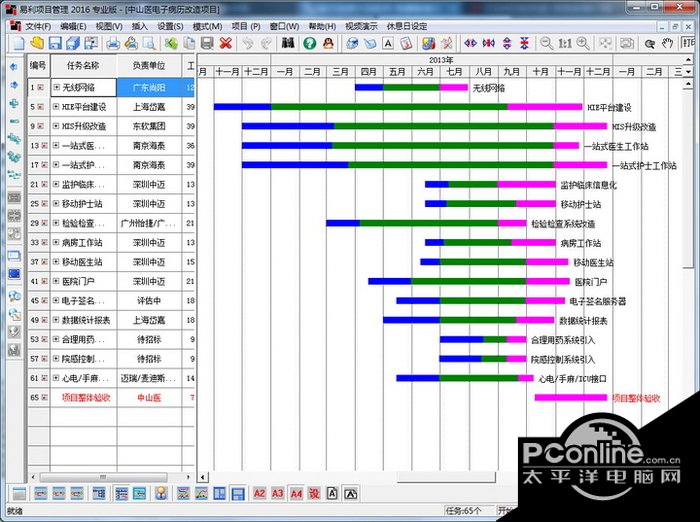The width and height of the screenshot is (700, 522).
Task: Select the hand pan tool icon
Action: (667, 43)
